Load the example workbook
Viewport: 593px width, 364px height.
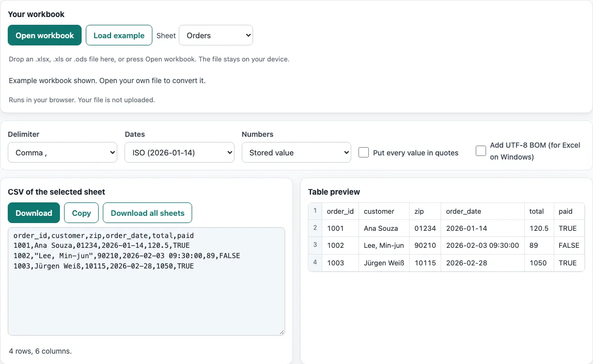(x=119, y=35)
